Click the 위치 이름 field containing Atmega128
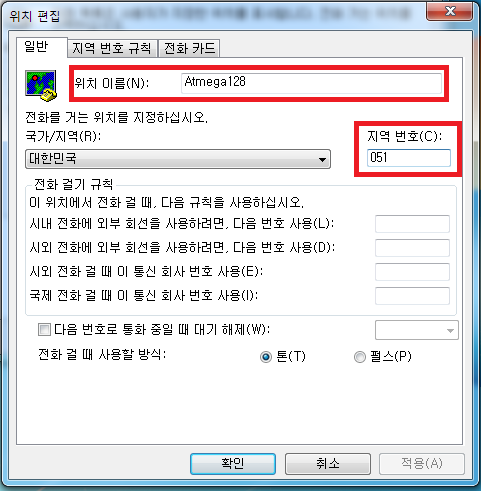Image resolution: width=481 pixels, height=491 pixels. [x=311, y=83]
